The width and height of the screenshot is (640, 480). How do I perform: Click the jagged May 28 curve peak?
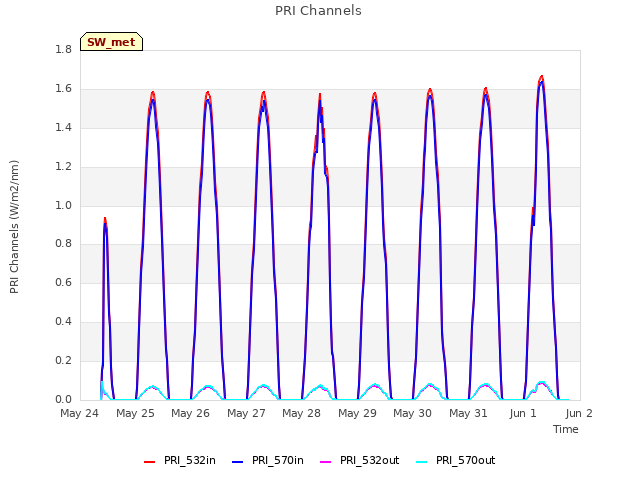320,97
